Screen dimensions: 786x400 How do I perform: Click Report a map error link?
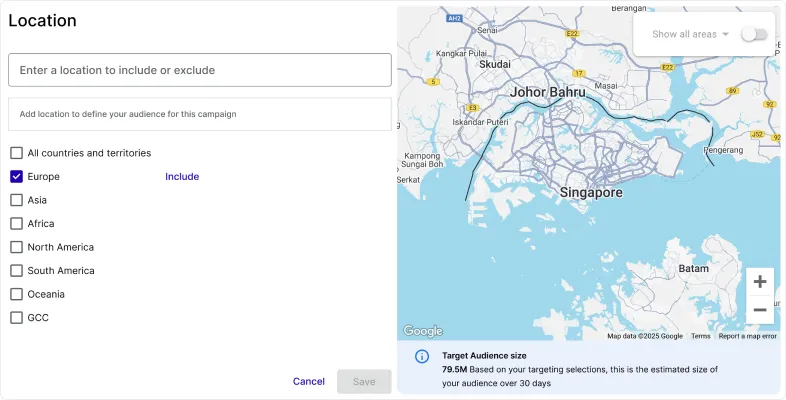747,336
